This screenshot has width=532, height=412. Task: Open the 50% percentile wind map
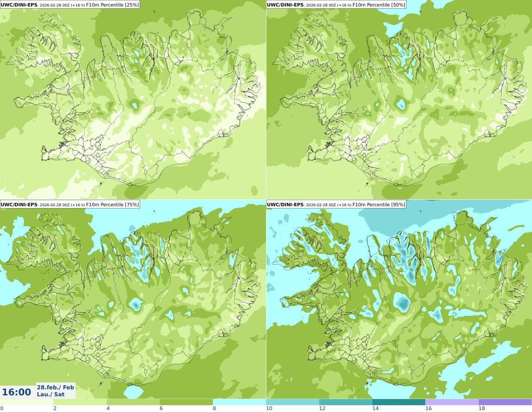click(399, 100)
